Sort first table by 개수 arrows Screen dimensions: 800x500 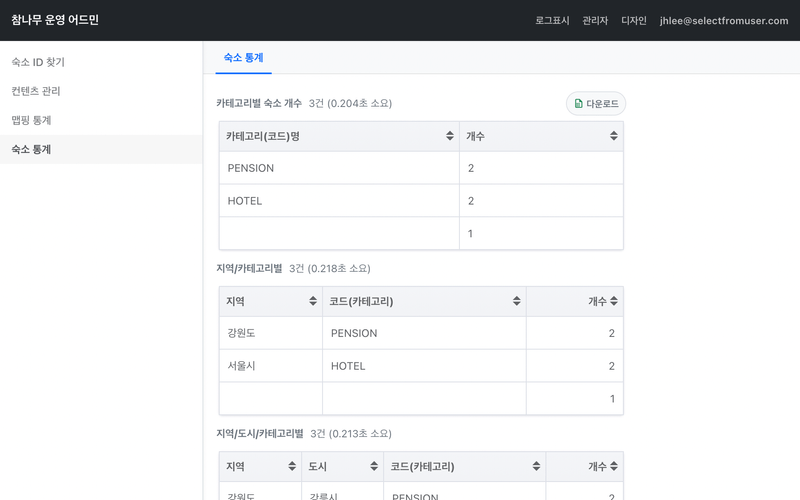614,136
